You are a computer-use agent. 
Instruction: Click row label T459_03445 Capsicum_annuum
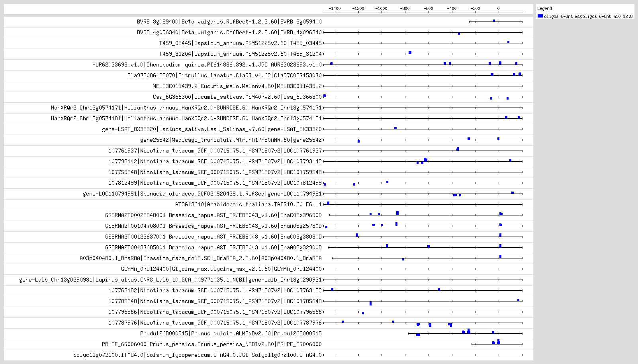pyautogui.click(x=241, y=43)
